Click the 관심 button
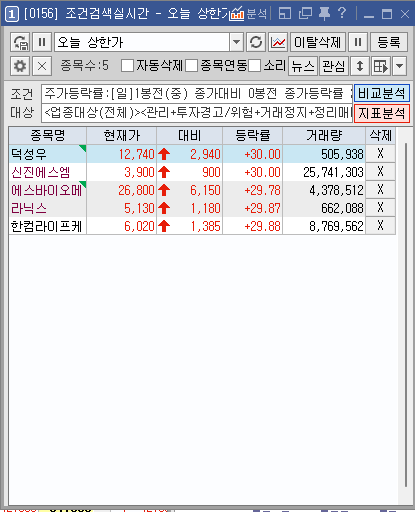The height and width of the screenshot is (512, 415). click(x=334, y=66)
